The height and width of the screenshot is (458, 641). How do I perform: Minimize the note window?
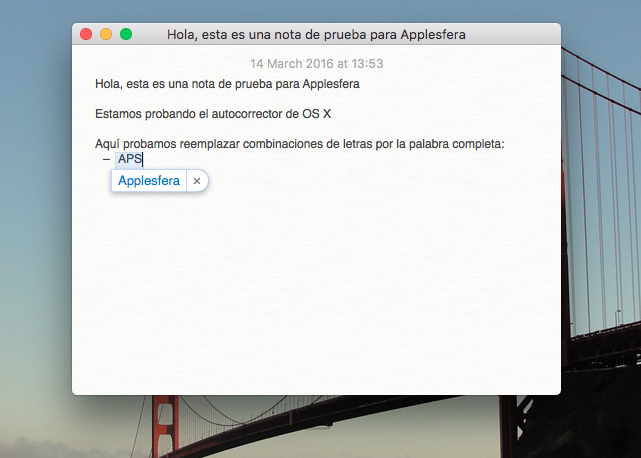tap(106, 34)
